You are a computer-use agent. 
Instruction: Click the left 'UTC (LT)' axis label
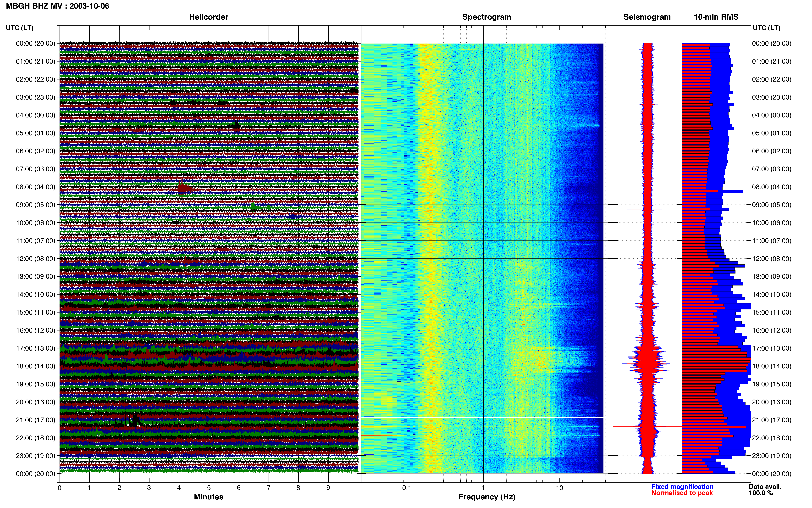click(x=19, y=28)
